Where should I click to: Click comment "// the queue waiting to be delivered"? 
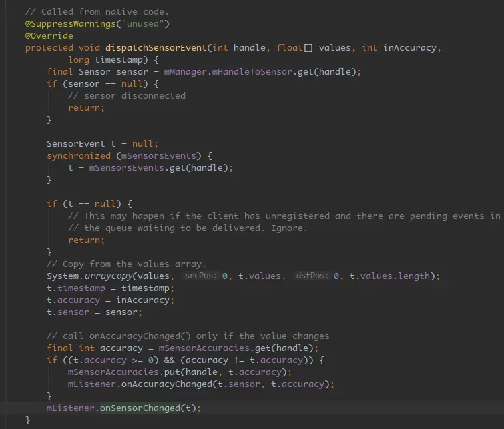tap(188, 228)
